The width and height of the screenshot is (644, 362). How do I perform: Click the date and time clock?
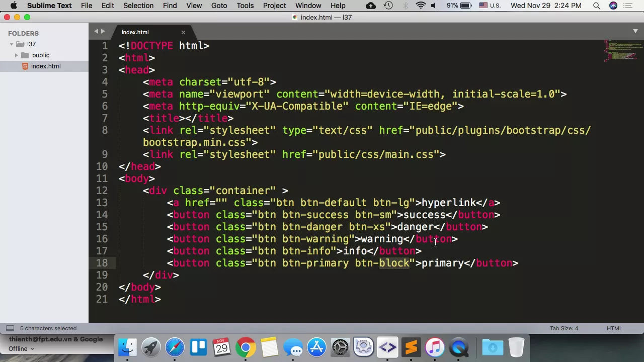pyautogui.click(x=546, y=6)
